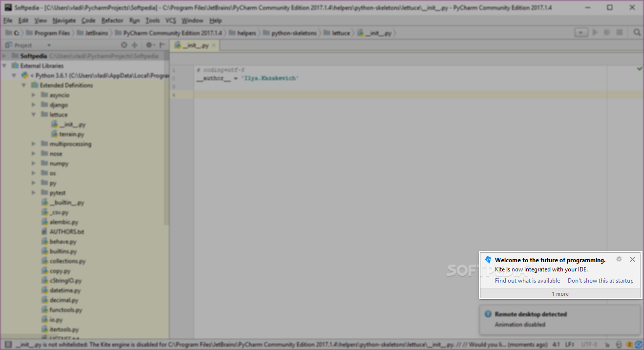Select _csv.py file
644x350 pixels.
tap(55, 212)
